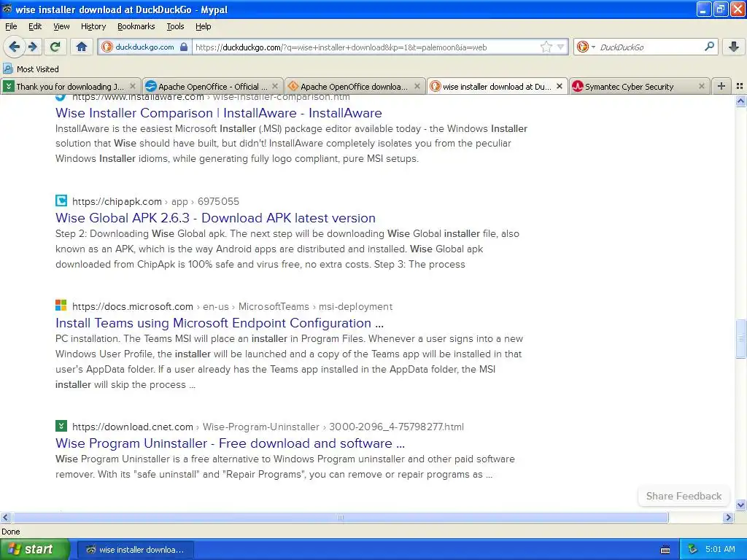Close the Symantec Cyber Security tab
Screen dimensions: 747x560
point(701,86)
